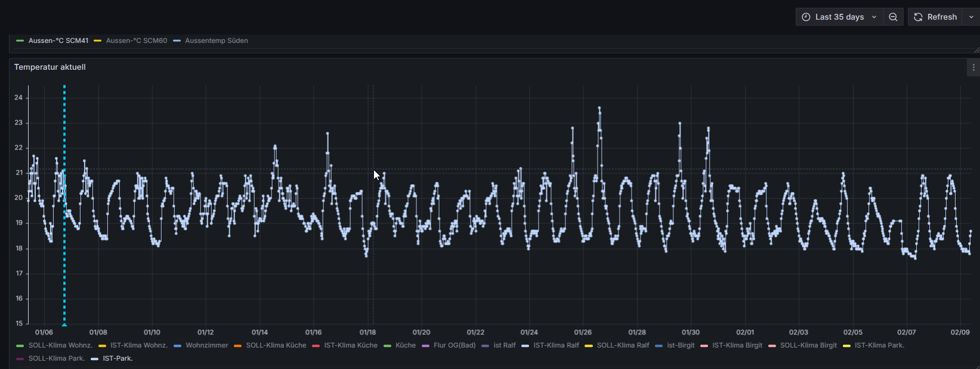Click the purple Flur OG(Bad) color marker
Screen dimensions: 980x369
425,346
